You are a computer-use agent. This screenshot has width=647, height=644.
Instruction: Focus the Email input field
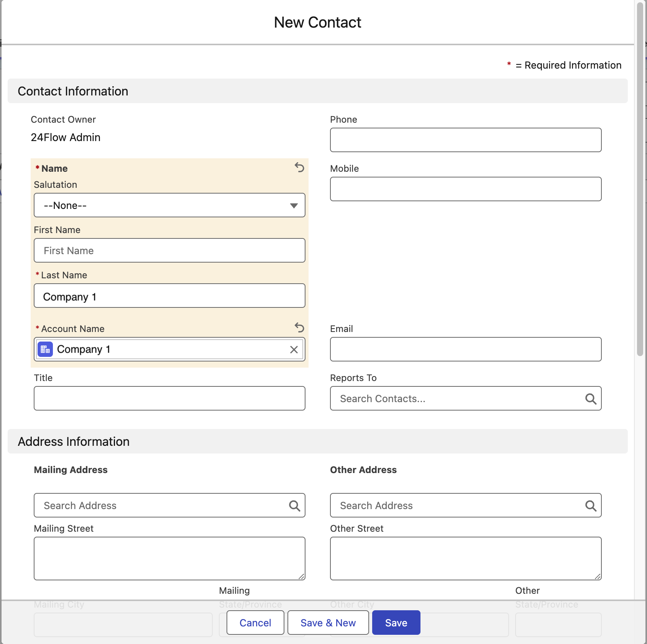tap(466, 349)
